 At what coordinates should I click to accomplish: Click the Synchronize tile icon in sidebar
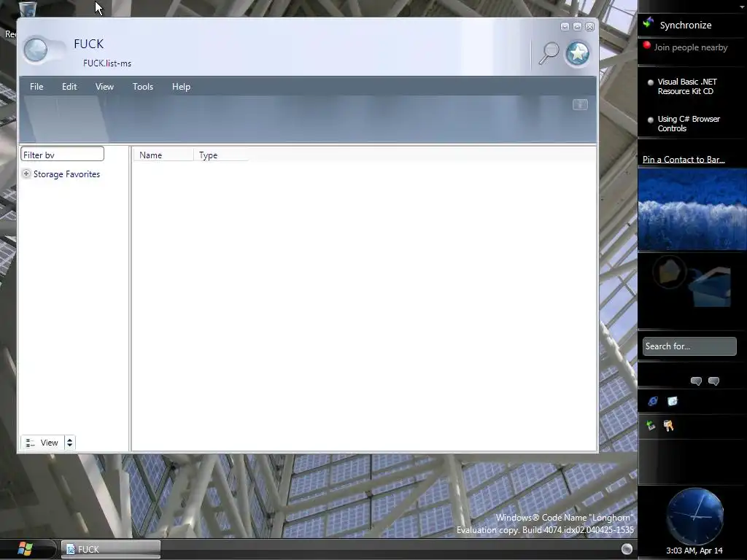tap(649, 23)
